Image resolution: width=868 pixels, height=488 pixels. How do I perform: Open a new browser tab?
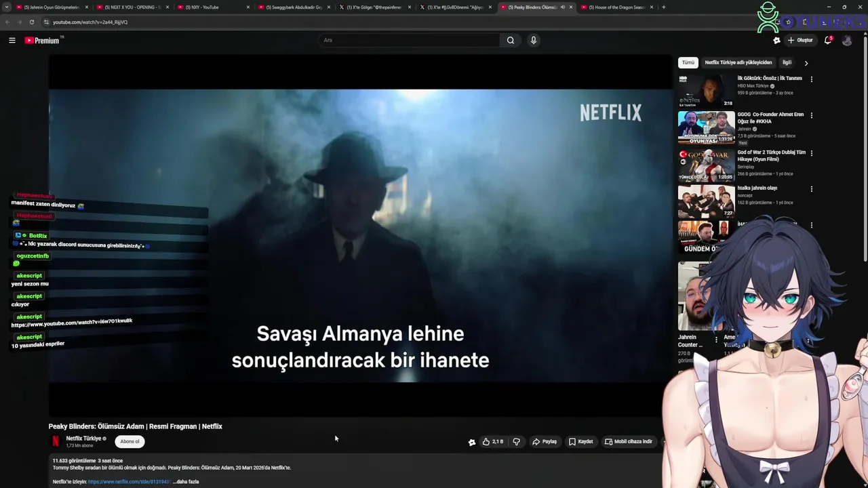[663, 7]
